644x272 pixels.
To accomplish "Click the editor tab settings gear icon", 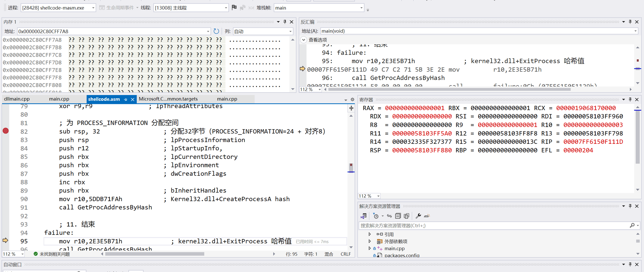I will point(352,99).
